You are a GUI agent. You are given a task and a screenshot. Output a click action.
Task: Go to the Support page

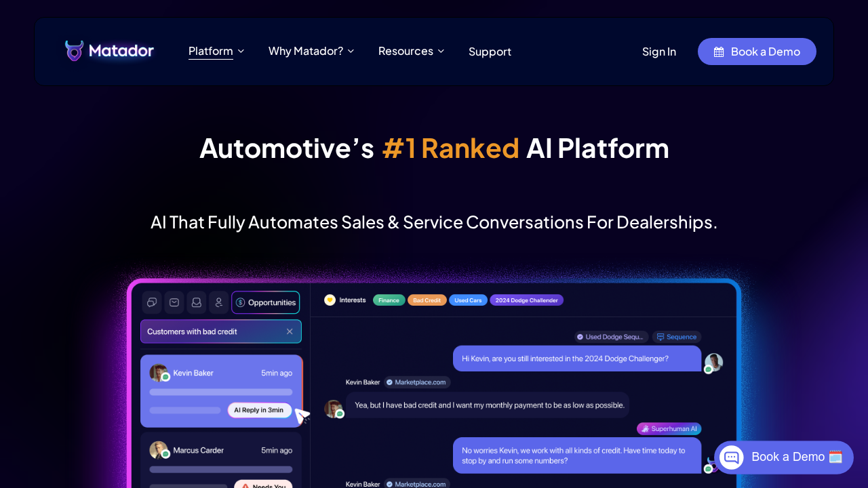coord(490,52)
